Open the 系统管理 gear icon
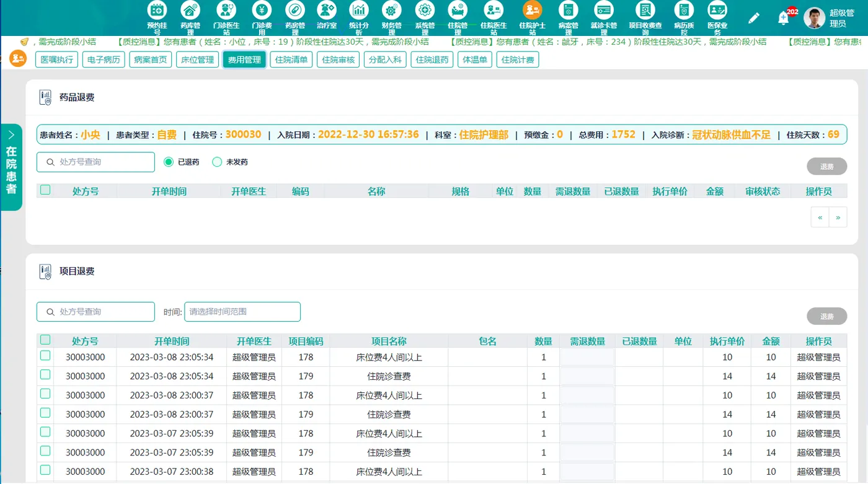 [425, 10]
